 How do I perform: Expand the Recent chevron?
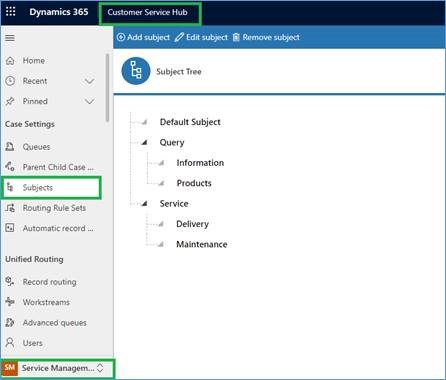(x=89, y=81)
